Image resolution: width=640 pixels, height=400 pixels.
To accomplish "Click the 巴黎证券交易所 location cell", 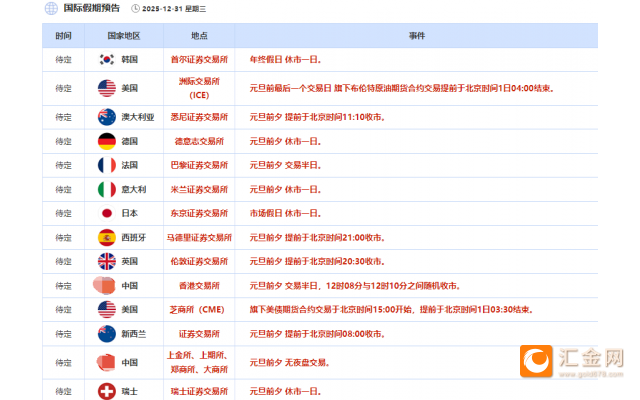I will 199,165.
